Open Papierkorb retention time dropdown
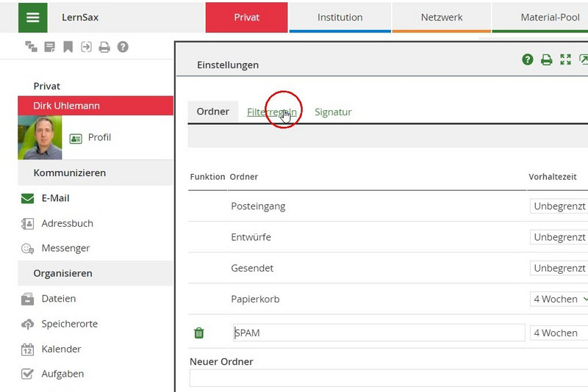The width and height of the screenshot is (588, 392). click(x=560, y=299)
